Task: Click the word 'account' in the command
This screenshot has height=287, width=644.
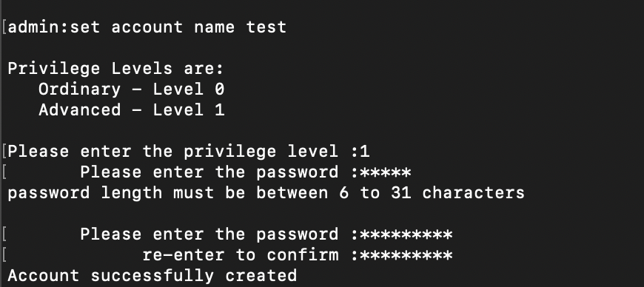Action: (147, 27)
